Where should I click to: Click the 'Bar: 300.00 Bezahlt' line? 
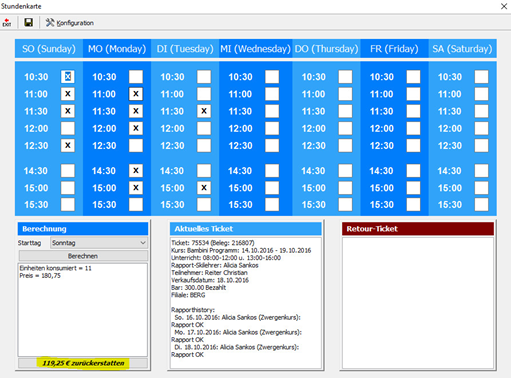pos(199,287)
